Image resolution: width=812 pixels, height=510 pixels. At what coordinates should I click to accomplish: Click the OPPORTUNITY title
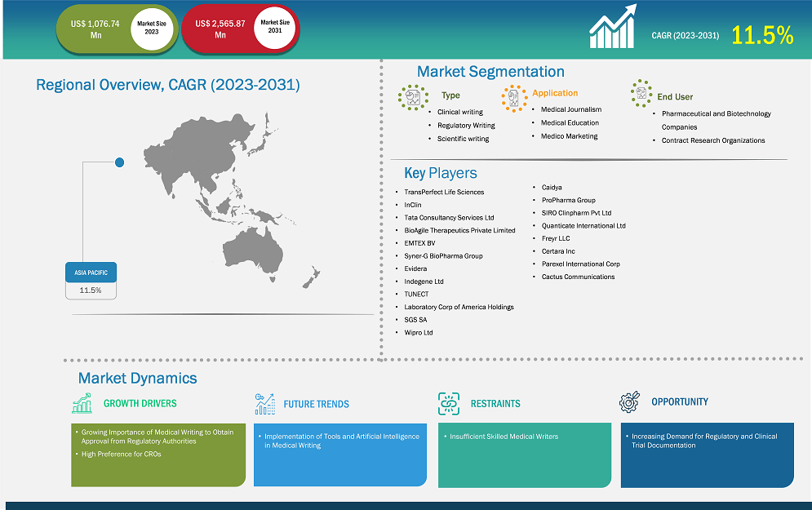pyautogui.click(x=680, y=401)
